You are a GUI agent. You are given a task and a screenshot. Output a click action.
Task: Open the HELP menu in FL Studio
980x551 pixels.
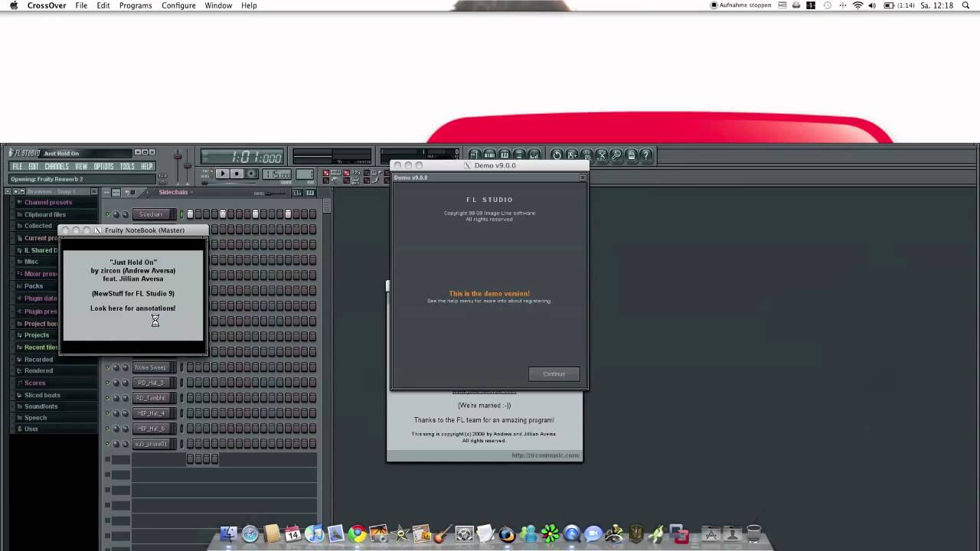click(x=147, y=166)
